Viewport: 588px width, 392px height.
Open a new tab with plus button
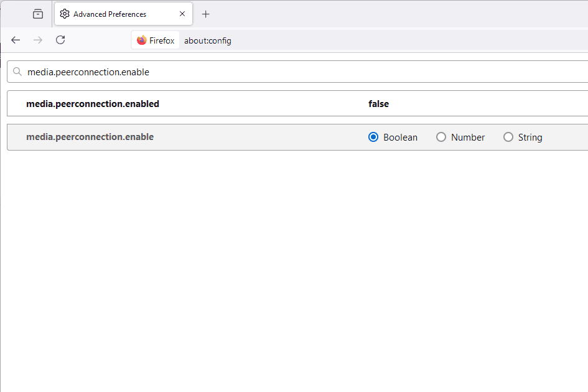pyautogui.click(x=206, y=14)
